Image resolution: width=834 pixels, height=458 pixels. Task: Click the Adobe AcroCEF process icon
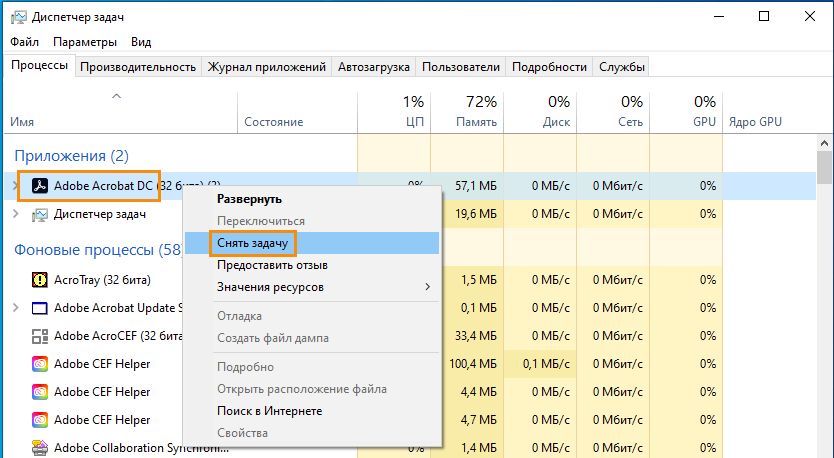click(x=40, y=336)
